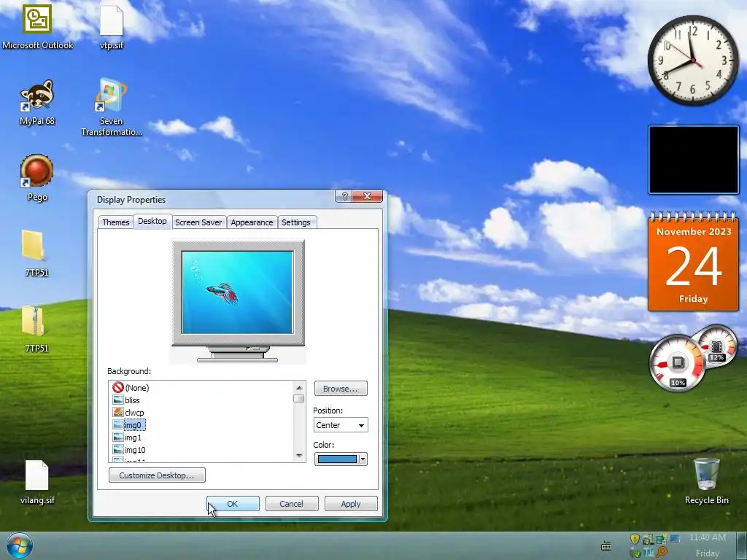Screen dimensions: 747x560
Task: Open the Position dropdown showing Center
Action: (x=341, y=425)
